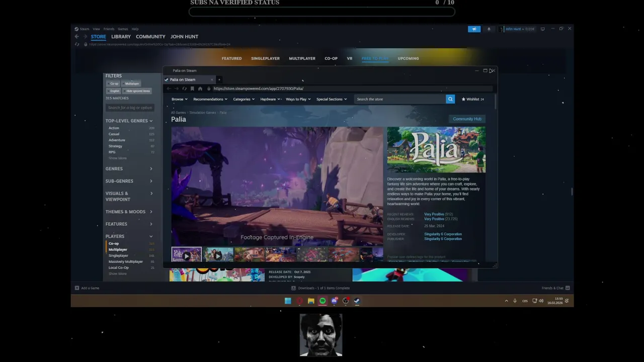Switch to Big Picture mode icon
The image size is (644, 362).
[542, 29]
